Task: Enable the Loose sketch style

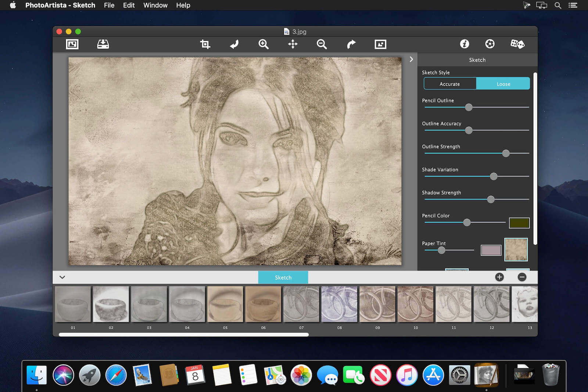Action: (x=503, y=83)
